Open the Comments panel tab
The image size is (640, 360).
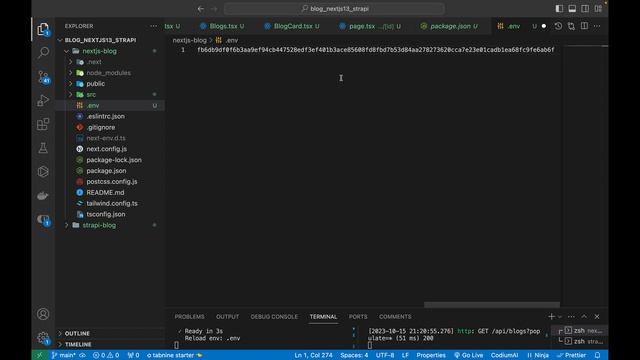click(395, 317)
